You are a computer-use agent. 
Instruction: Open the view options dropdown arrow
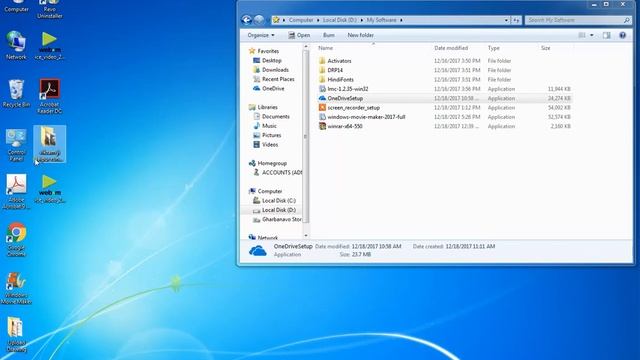pyautogui.click(x=592, y=35)
